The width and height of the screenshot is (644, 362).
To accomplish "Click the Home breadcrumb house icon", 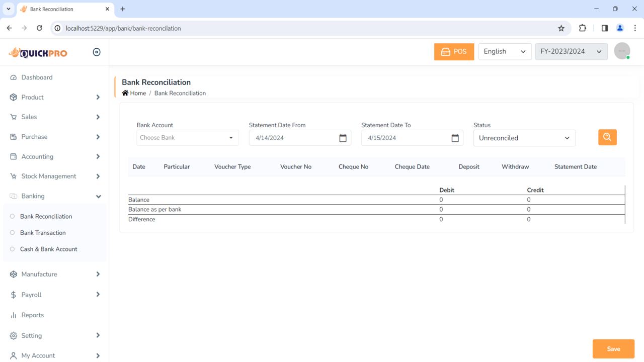I will pos(124,93).
